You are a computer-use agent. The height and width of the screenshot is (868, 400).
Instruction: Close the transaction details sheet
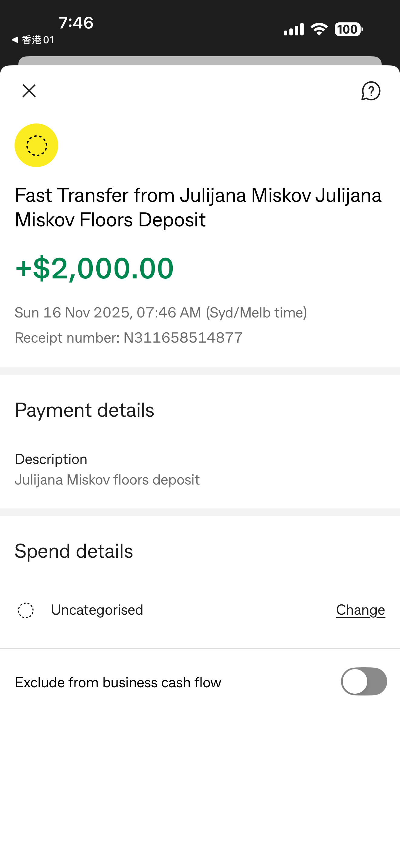[29, 91]
